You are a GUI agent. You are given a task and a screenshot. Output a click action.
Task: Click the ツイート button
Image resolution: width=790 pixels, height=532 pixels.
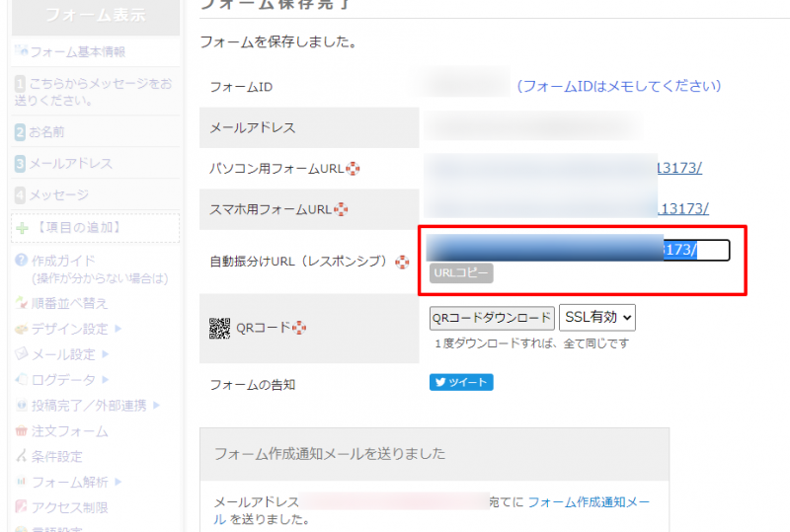click(x=461, y=383)
